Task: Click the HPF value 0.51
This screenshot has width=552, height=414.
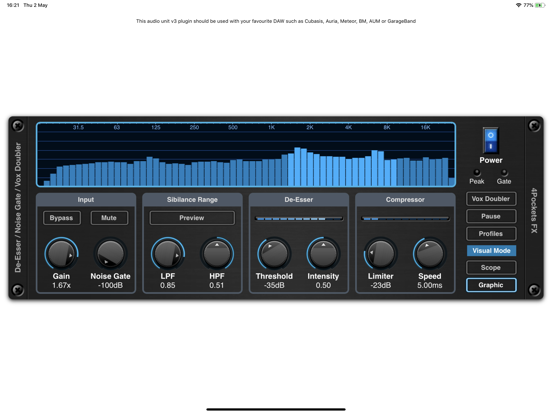Action: point(217,286)
